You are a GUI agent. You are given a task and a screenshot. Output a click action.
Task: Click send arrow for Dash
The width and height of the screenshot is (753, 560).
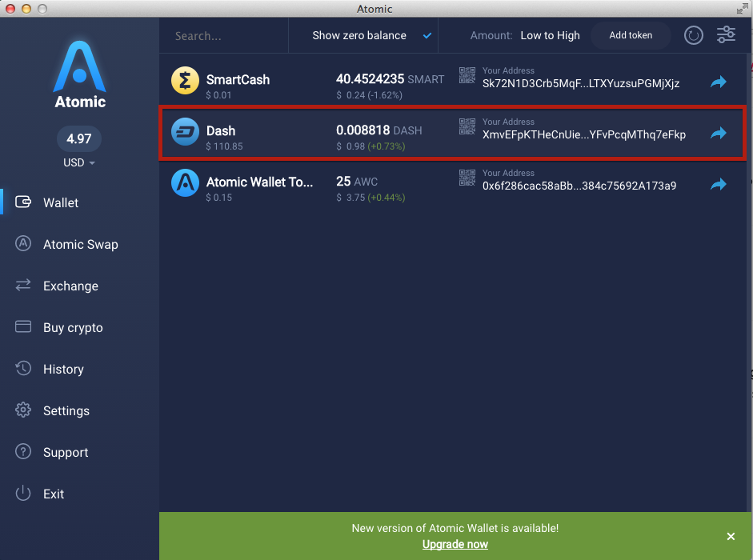pyautogui.click(x=719, y=133)
